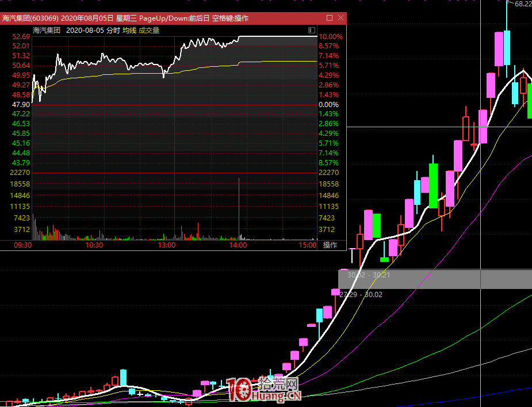Screen dimensions: 532x407
Task: Click the panel layout icon in intraday header
Action: pyautogui.click(x=312, y=30)
